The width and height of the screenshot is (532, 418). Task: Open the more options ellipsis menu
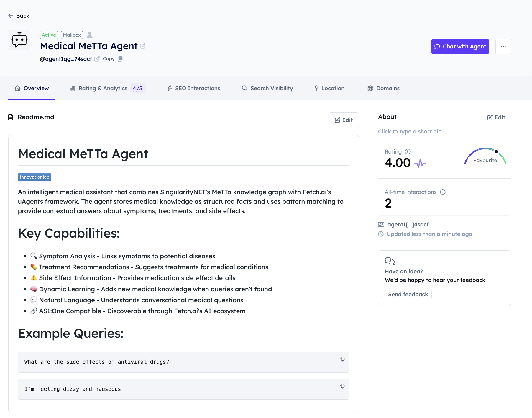coord(503,46)
